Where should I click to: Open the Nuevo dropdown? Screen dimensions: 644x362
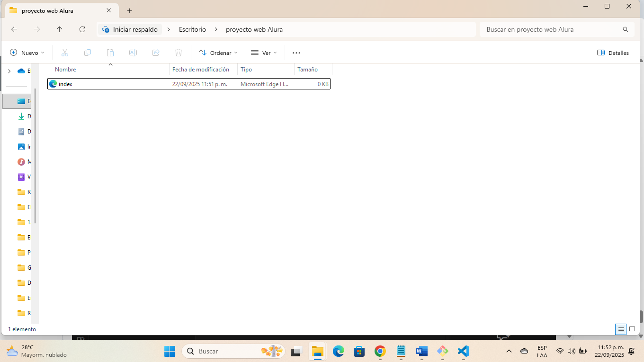tap(27, 53)
